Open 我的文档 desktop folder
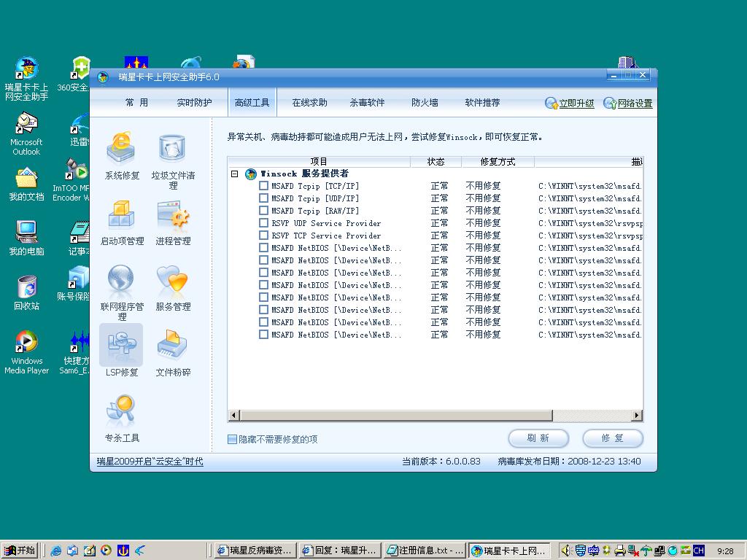Viewport: 747px width, 560px height. (x=27, y=183)
